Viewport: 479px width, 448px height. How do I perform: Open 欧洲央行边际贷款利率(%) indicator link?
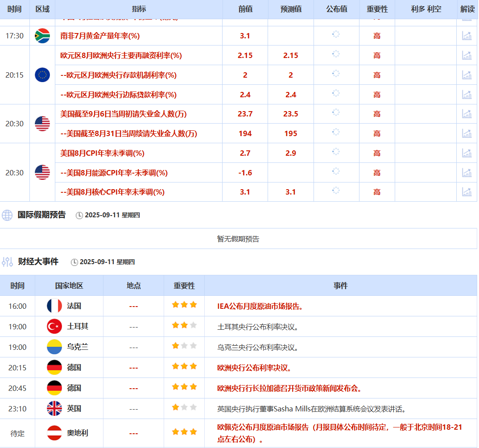(119, 95)
